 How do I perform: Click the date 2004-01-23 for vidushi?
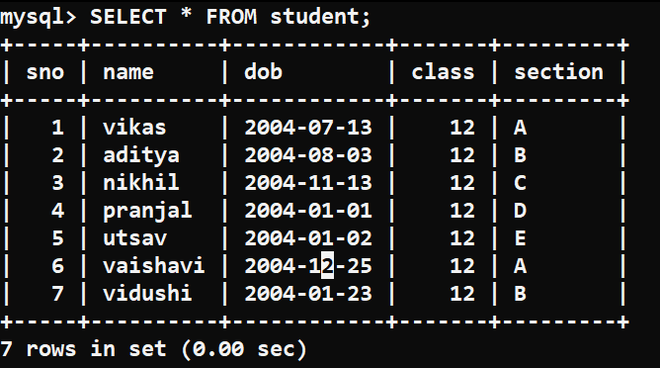click(x=308, y=293)
